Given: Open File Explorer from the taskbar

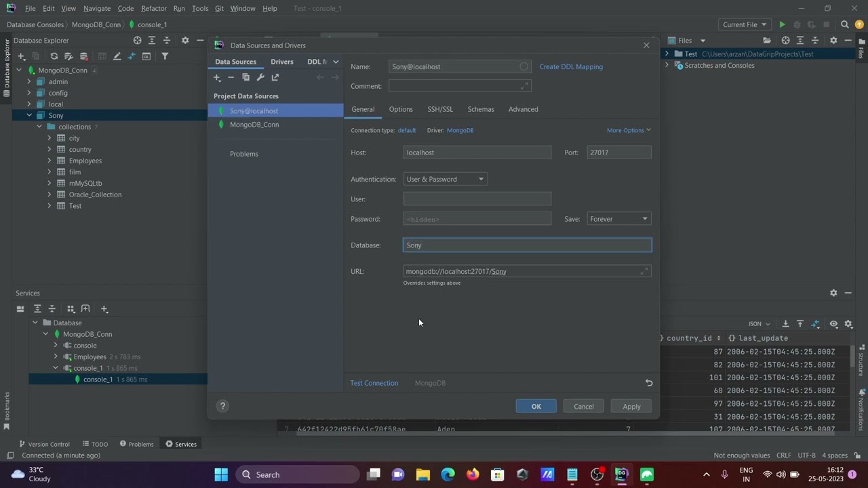Looking at the screenshot, I should coord(422,474).
